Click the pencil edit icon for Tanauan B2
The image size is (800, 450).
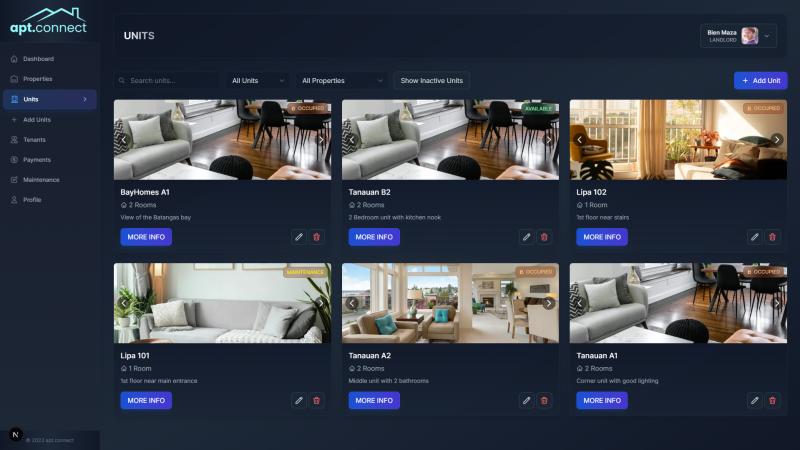[527, 237]
